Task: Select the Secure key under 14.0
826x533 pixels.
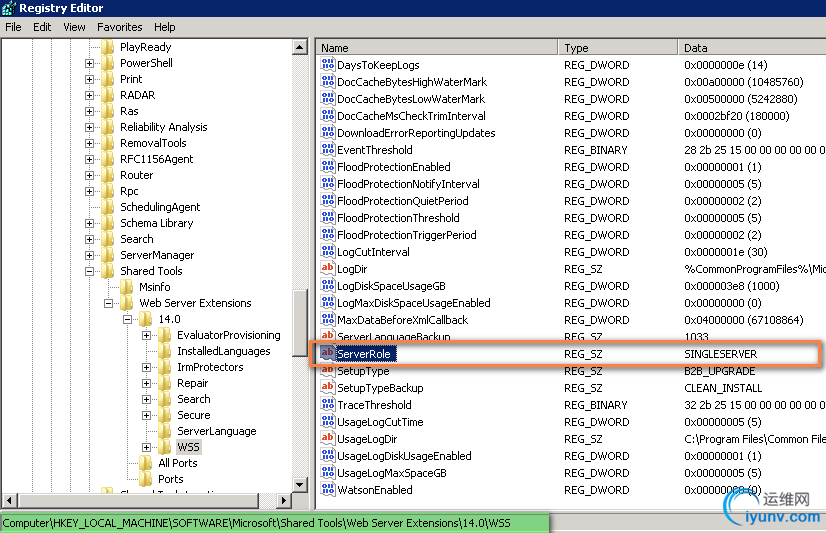Action: tap(193, 415)
